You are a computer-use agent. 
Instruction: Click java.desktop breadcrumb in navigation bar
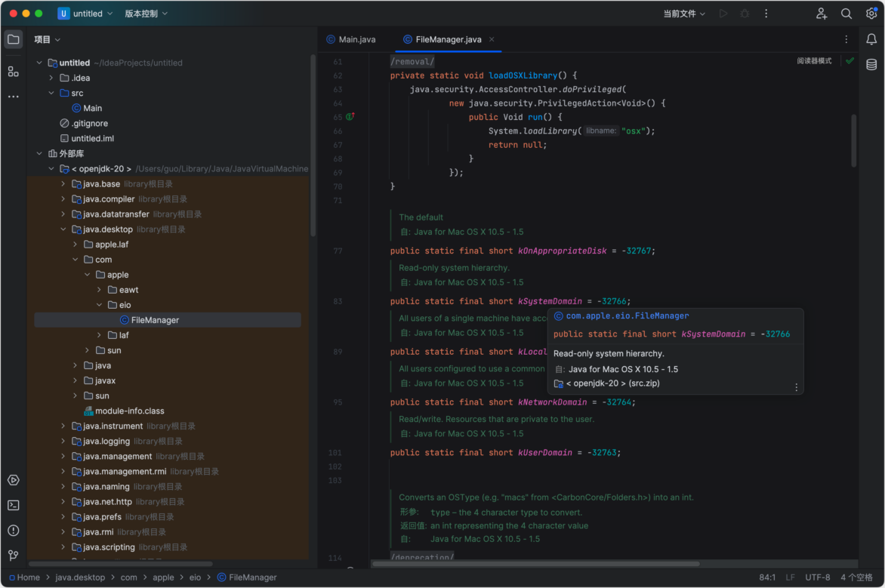pyautogui.click(x=80, y=577)
